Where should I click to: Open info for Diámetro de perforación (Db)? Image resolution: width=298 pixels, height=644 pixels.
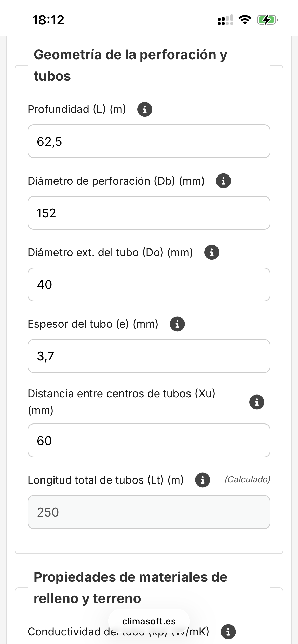coord(223,181)
